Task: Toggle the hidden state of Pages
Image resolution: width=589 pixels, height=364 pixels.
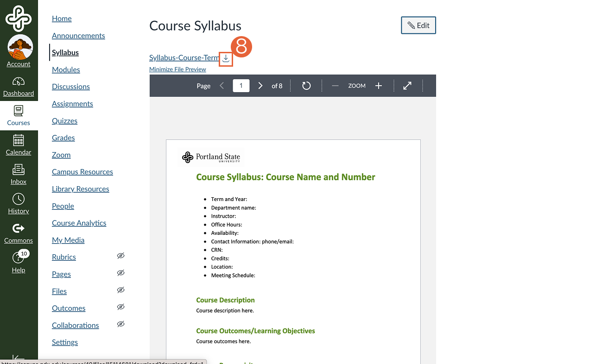Action: [x=120, y=273]
